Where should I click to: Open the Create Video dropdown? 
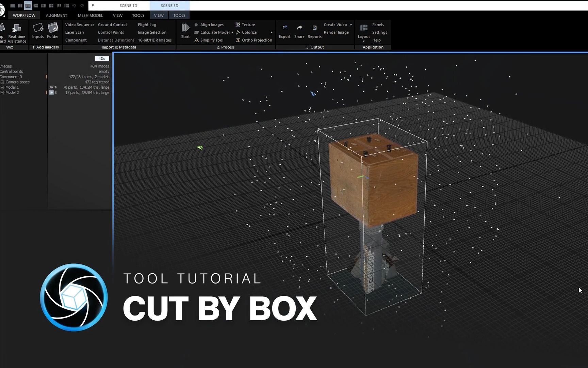coord(351,25)
